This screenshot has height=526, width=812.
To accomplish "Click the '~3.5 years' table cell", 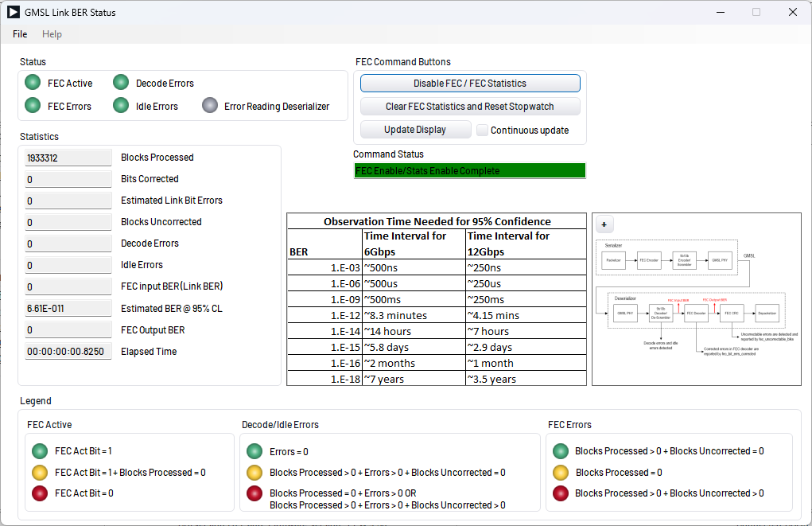I will point(526,379).
